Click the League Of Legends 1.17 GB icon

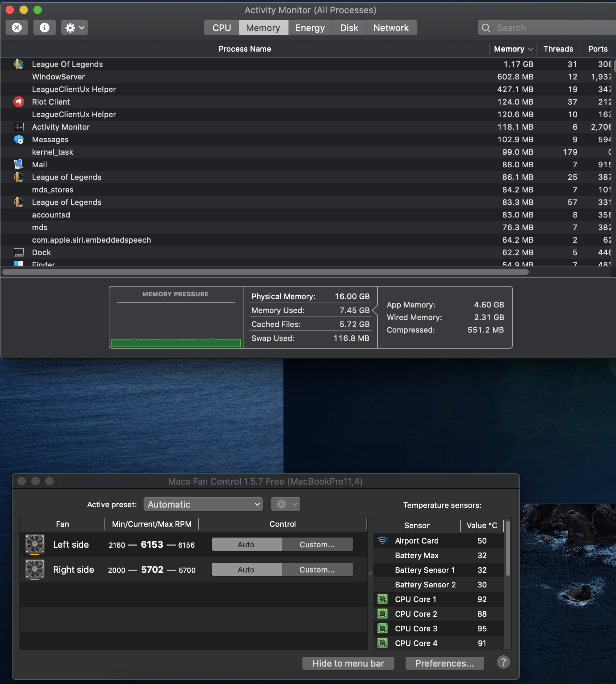coord(19,64)
